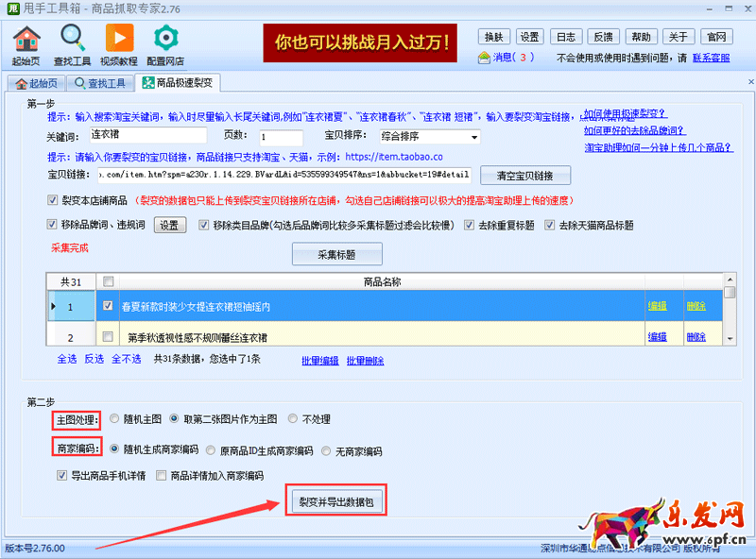Screen dimensions: 756x559
Task: Click the 清空宝贝链接 button
Action: [x=525, y=176]
